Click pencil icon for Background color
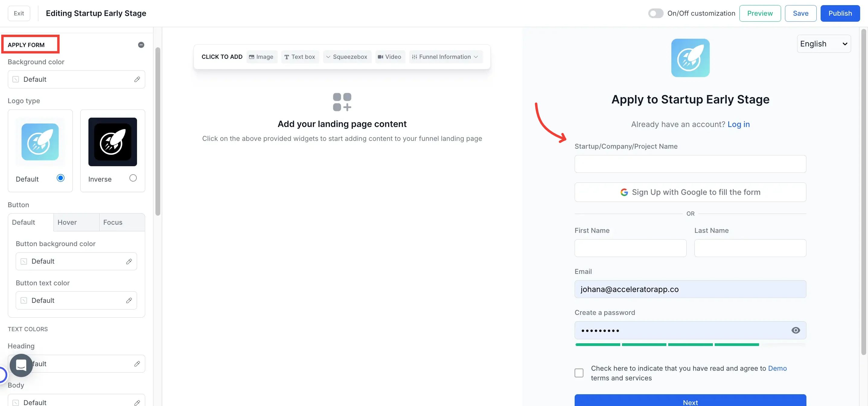868x406 pixels. 137,79
